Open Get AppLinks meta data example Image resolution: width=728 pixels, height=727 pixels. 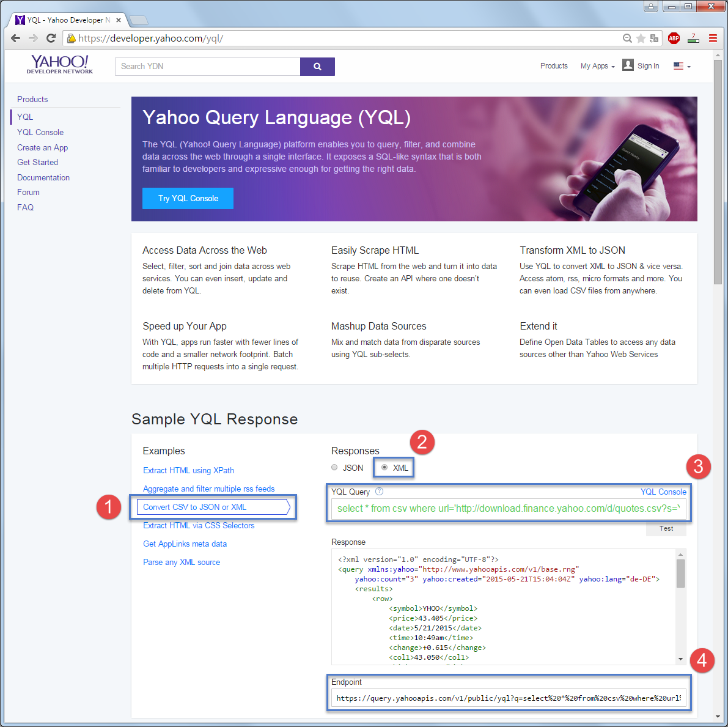pyautogui.click(x=185, y=544)
